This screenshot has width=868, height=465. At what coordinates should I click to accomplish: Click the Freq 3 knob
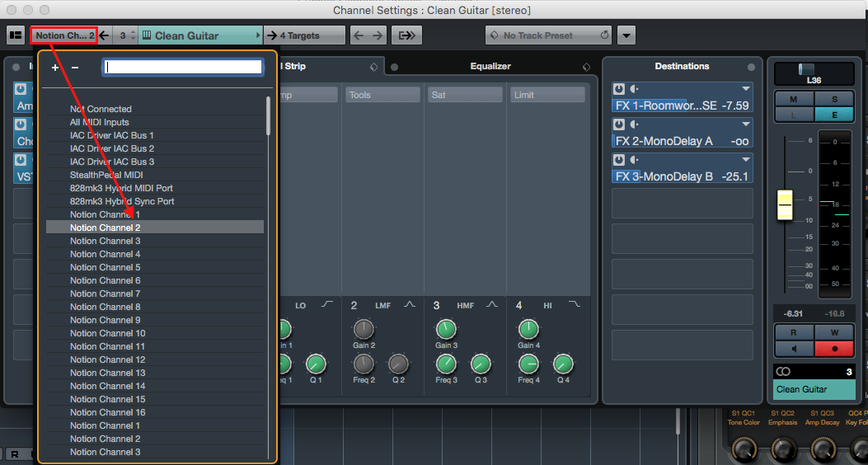(x=446, y=364)
